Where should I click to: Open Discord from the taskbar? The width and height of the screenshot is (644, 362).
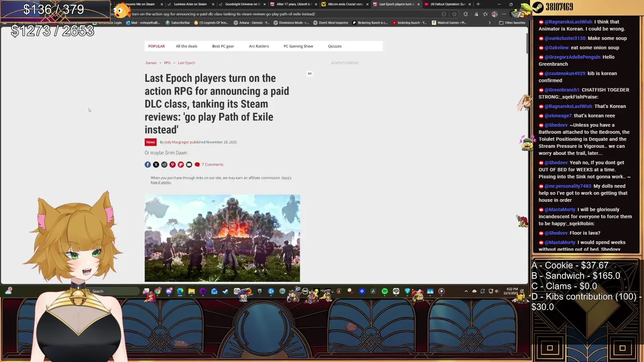[169, 291]
